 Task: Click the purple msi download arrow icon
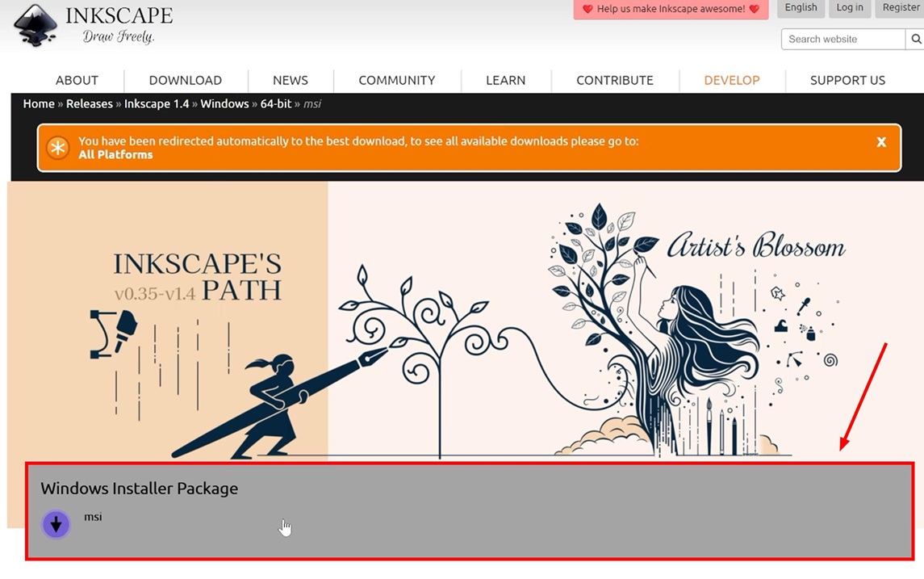[x=55, y=524]
